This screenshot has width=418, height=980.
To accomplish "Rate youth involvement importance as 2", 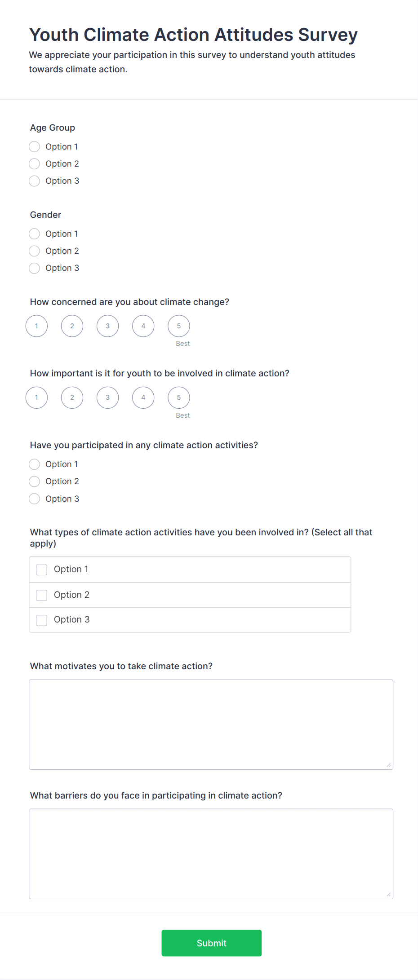I will pyautogui.click(x=72, y=397).
